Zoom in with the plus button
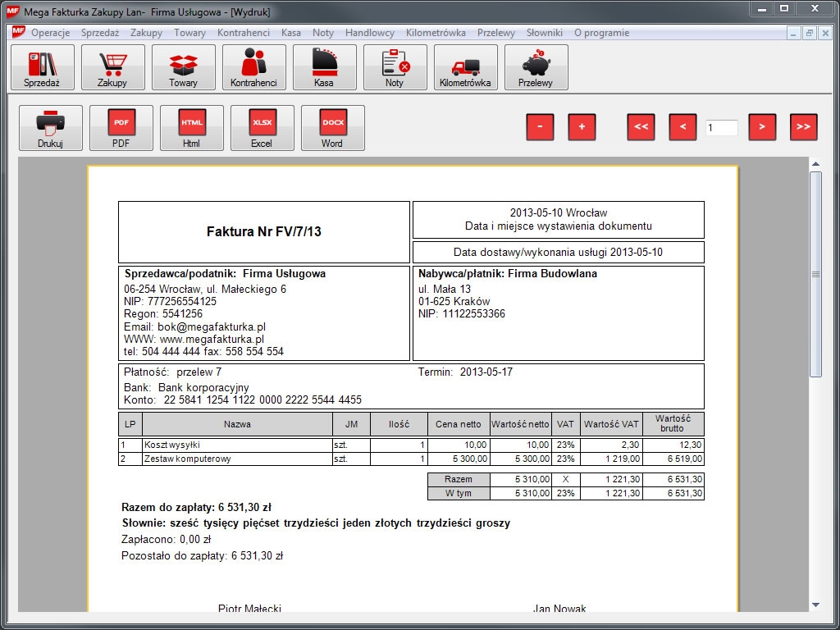 [582, 127]
